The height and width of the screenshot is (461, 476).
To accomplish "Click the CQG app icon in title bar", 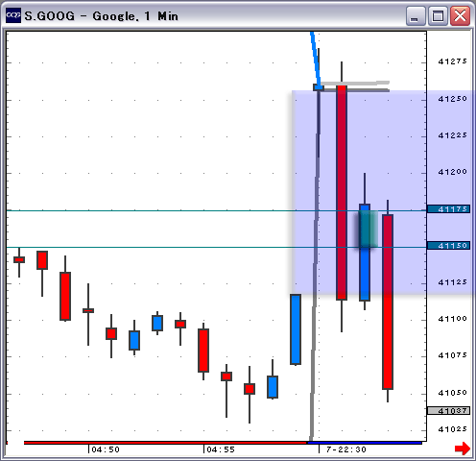I will click(x=13, y=15).
